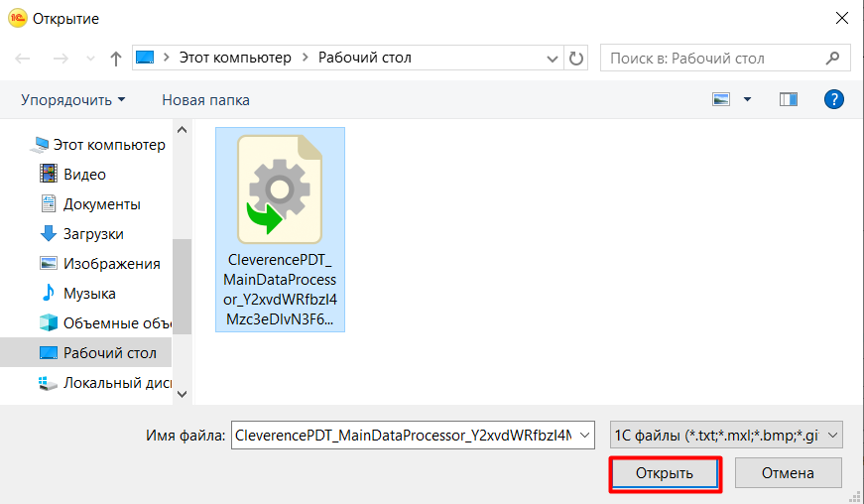Screen dimensions: 864x504
Task: Select 'Этот компьютер' in address path
Action: pyautogui.click(x=235, y=58)
